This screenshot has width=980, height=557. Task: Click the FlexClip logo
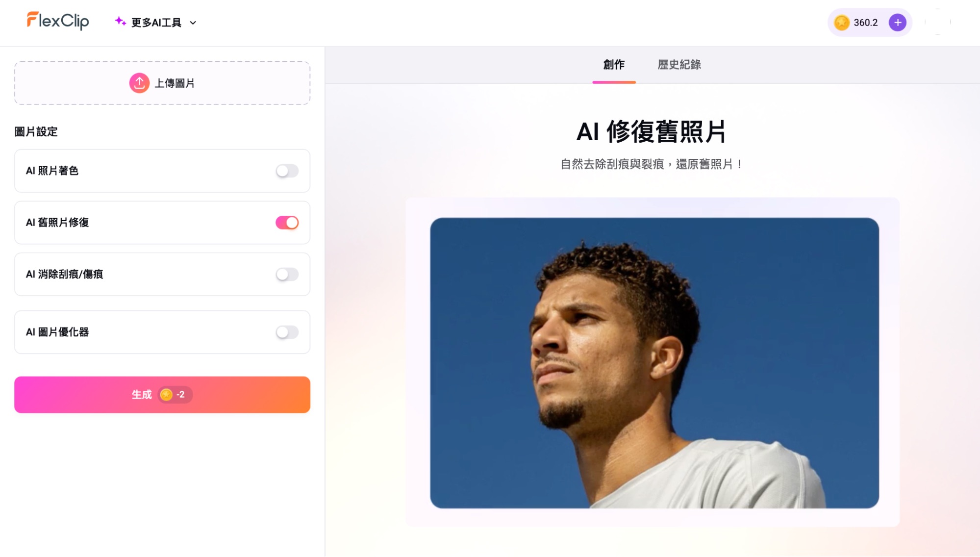click(58, 21)
